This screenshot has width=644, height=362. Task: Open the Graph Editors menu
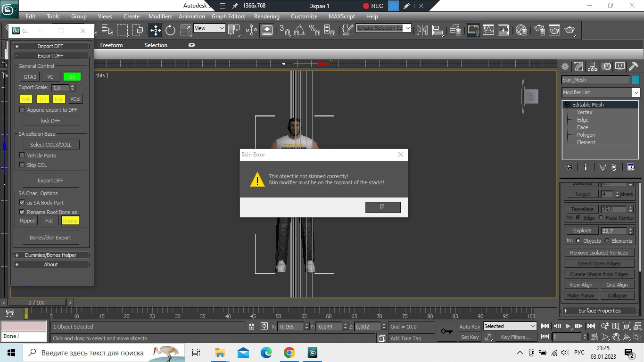tap(228, 16)
